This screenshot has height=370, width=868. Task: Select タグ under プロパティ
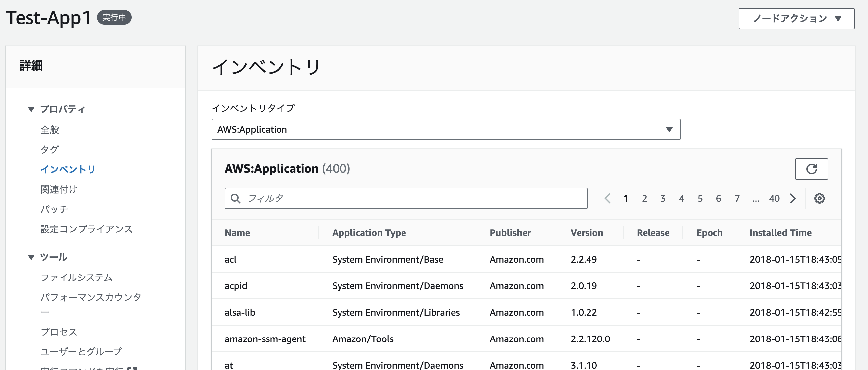click(49, 149)
